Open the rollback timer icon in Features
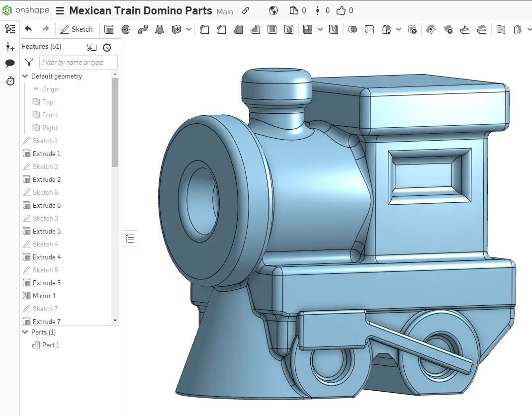This screenshot has width=532, height=416. coord(107,47)
